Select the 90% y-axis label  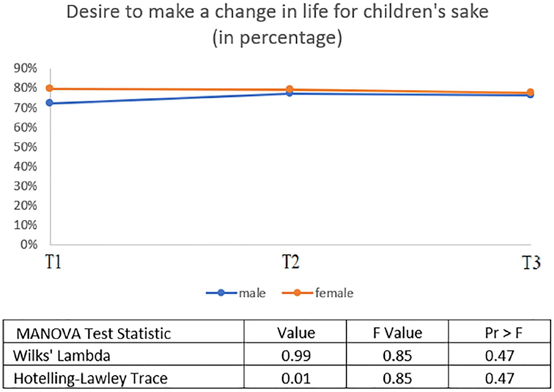point(25,68)
